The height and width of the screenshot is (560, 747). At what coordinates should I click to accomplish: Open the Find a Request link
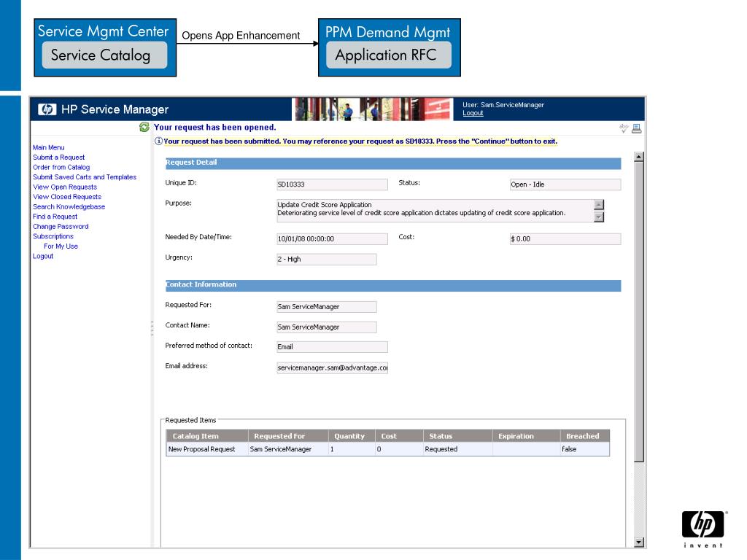(55, 217)
